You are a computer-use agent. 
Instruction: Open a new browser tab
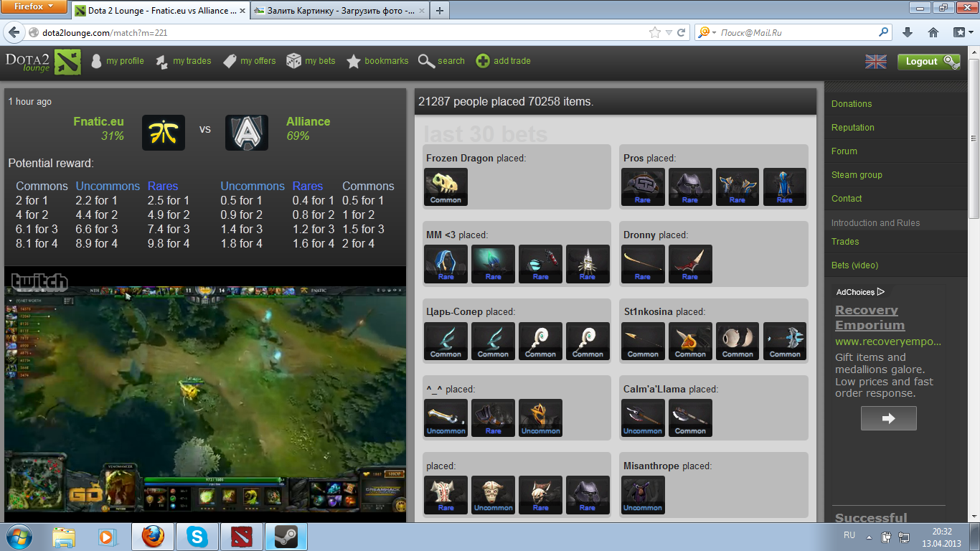tap(440, 11)
